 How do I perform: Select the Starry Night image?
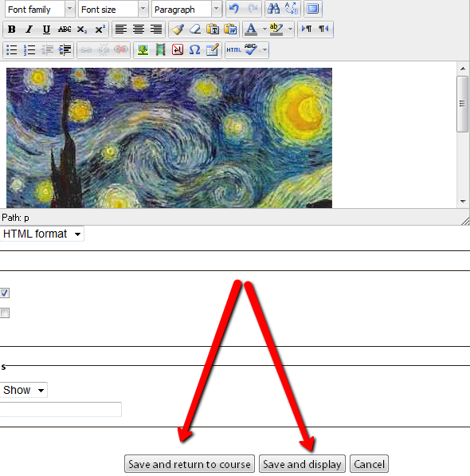coord(169,138)
